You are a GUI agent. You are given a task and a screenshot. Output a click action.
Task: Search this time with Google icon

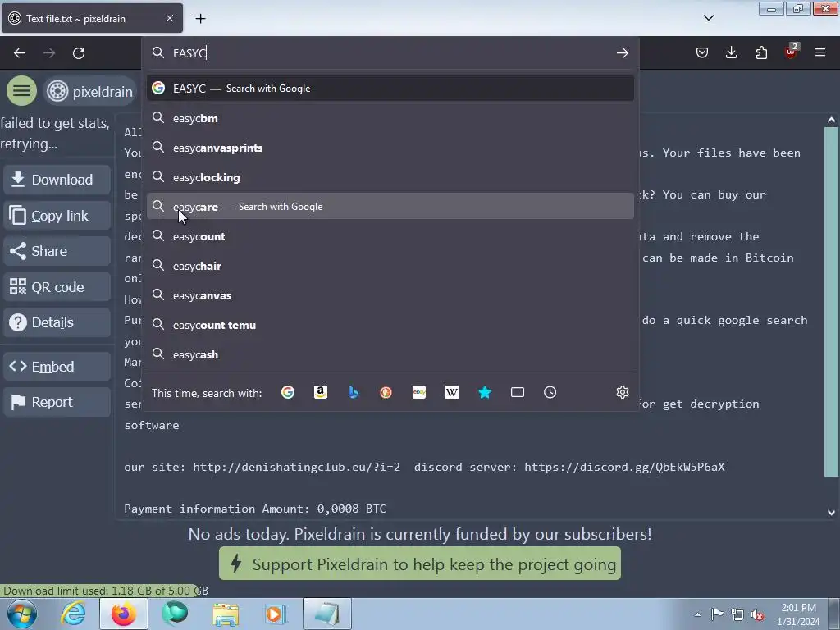288,393
